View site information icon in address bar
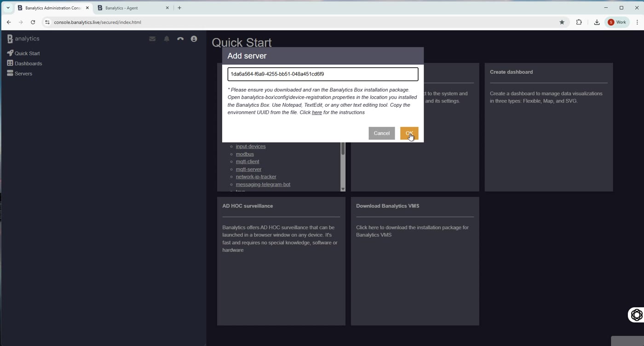The width and height of the screenshot is (644, 346). coord(47,22)
